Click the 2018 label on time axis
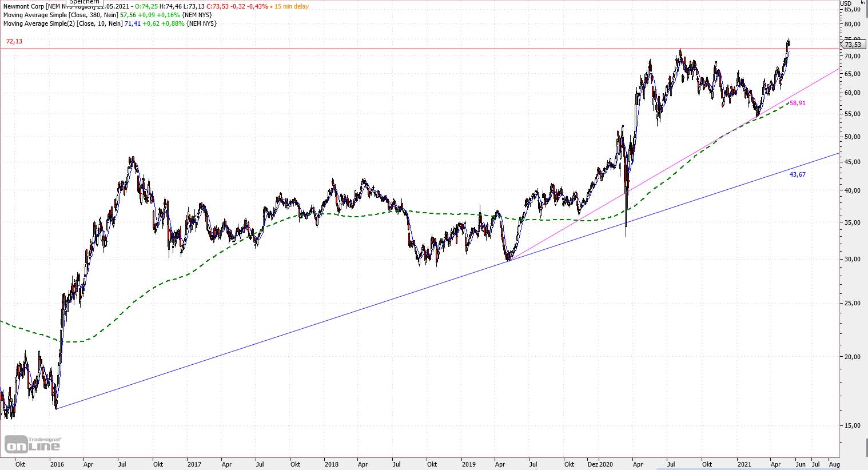 331,464
